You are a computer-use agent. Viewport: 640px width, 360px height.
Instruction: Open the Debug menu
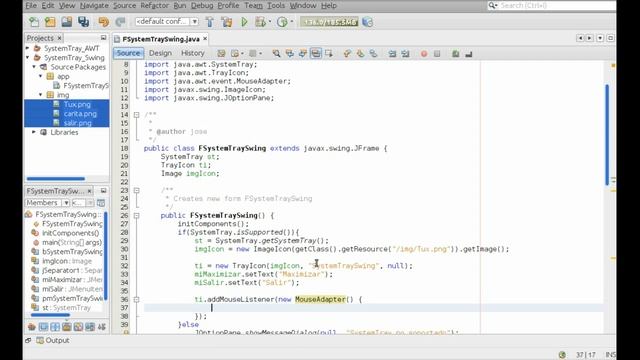[202, 6]
